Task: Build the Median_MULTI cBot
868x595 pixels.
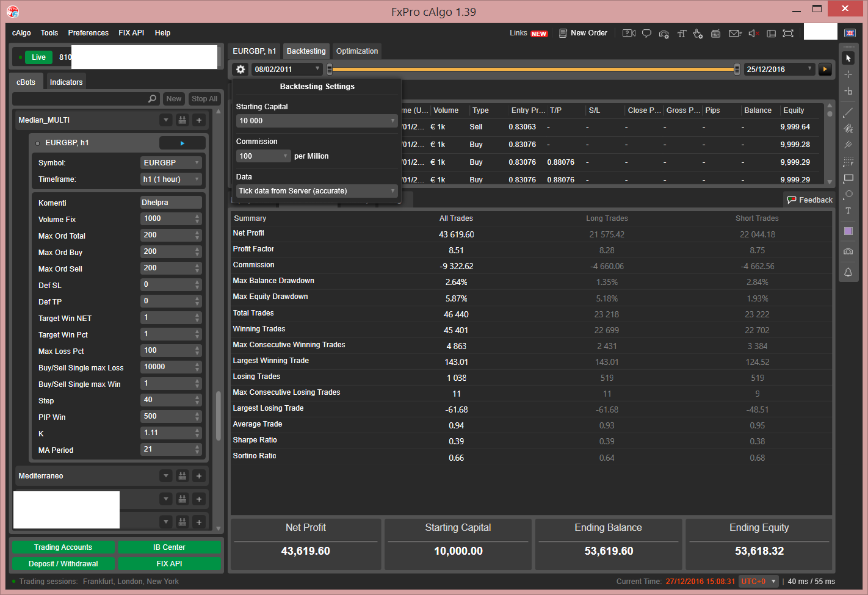Action: coord(182,120)
